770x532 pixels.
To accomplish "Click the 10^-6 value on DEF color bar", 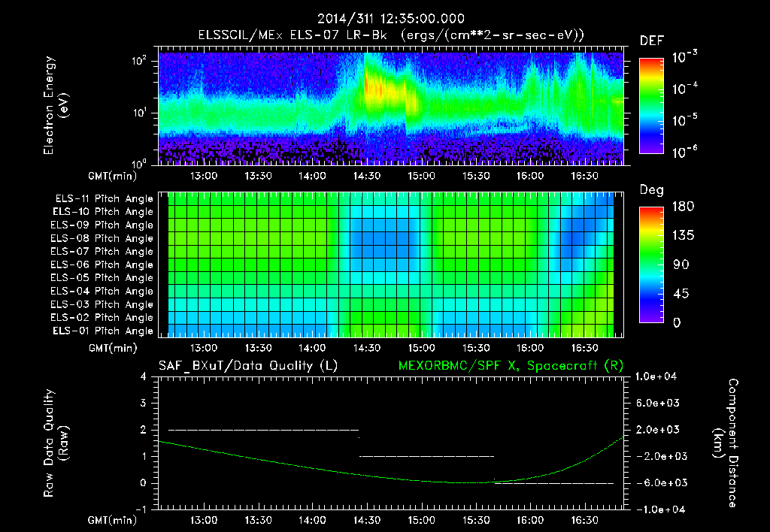I will click(x=685, y=152).
